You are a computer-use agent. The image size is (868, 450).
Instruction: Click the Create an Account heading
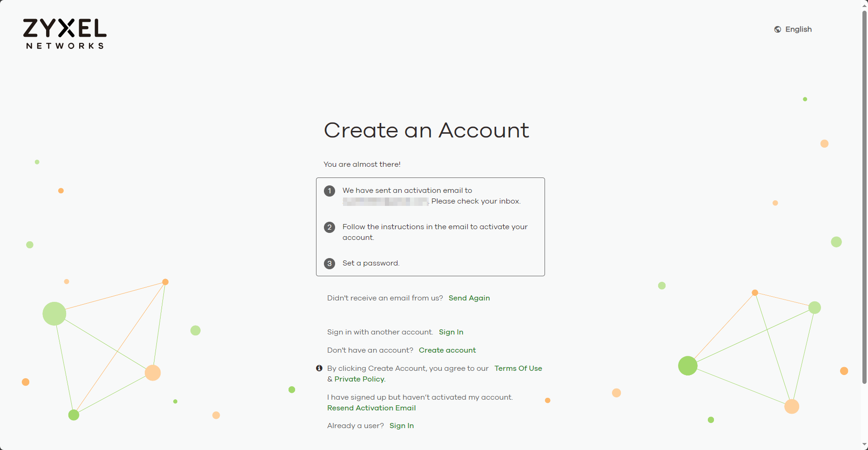click(x=426, y=131)
